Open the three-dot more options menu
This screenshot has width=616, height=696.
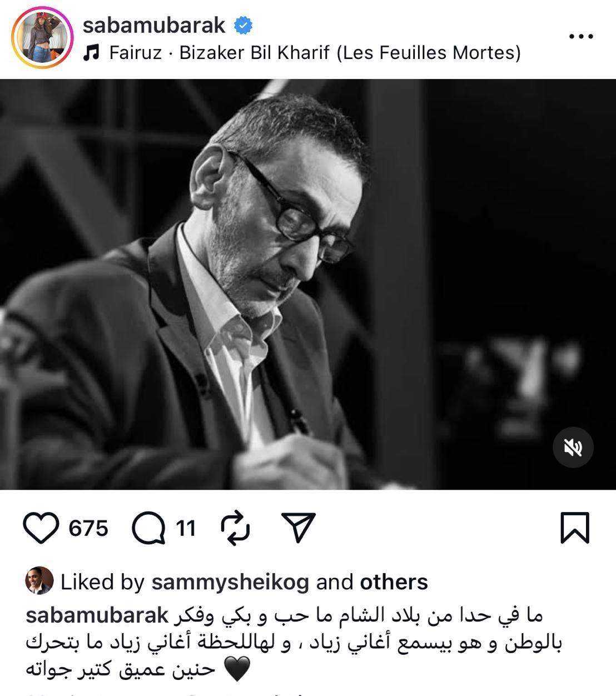[x=582, y=37]
